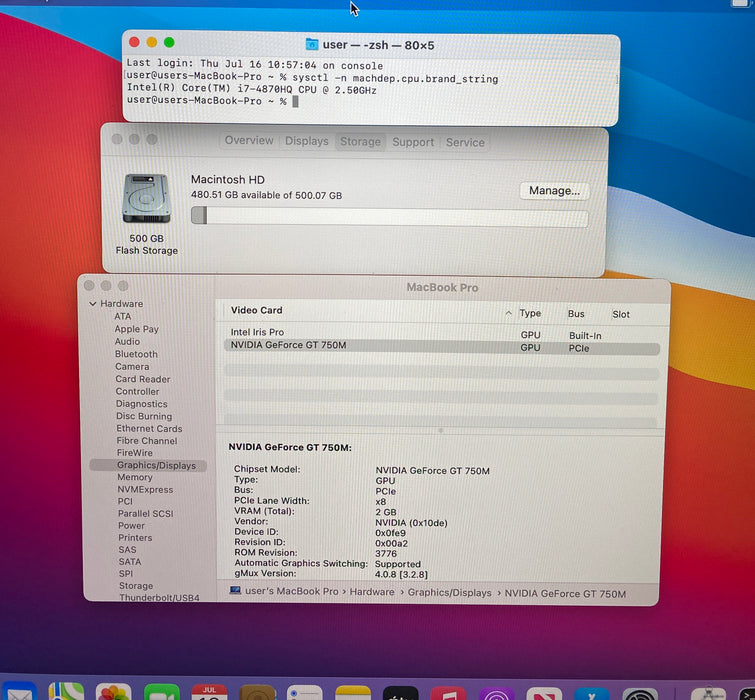Screen dimensions: 755x700
Task: Select Audio in the sidebar
Action: coord(127,341)
